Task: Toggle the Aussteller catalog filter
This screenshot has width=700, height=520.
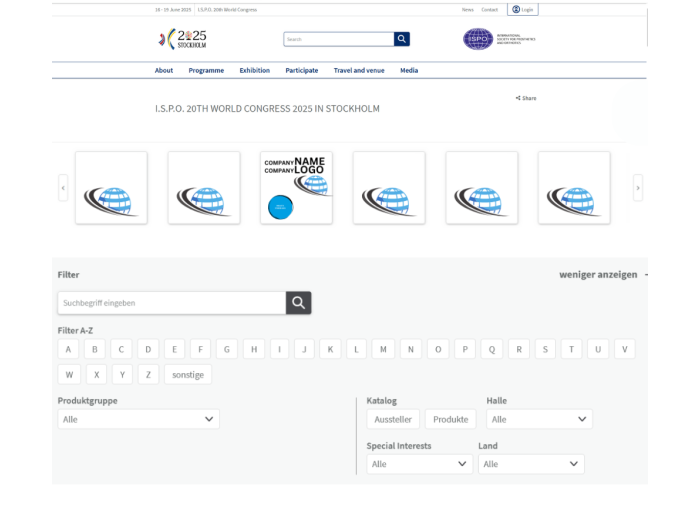Action: tap(393, 419)
